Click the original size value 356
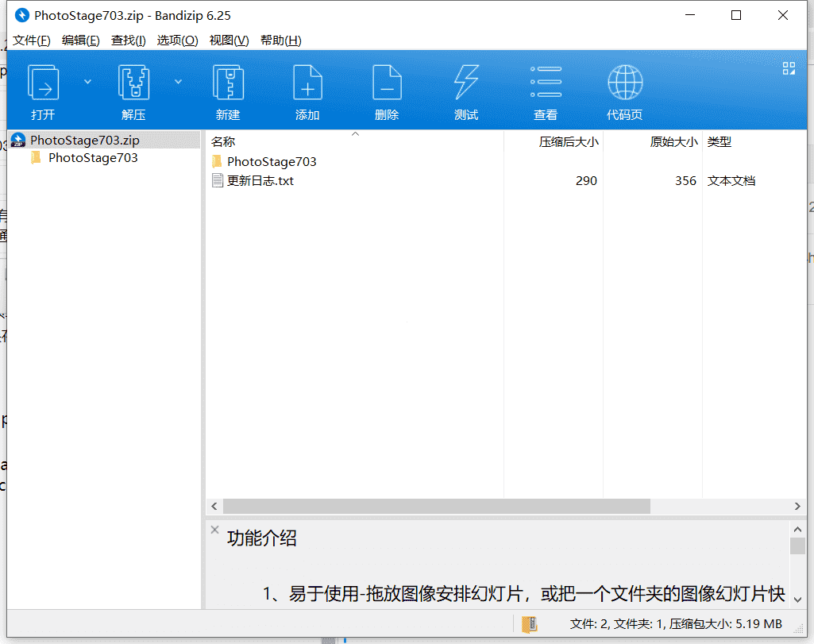 (x=685, y=181)
